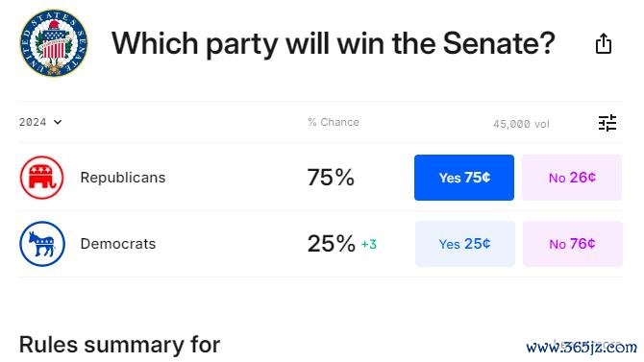Click the 25% chance value
Image resolution: width=644 pixels, height=362 pixels.
331,243
